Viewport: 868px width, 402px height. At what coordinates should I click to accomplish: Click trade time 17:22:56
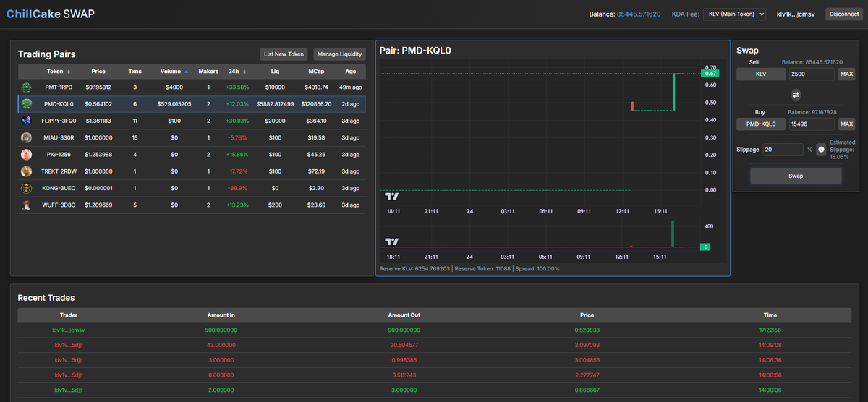tap(770, 330)
